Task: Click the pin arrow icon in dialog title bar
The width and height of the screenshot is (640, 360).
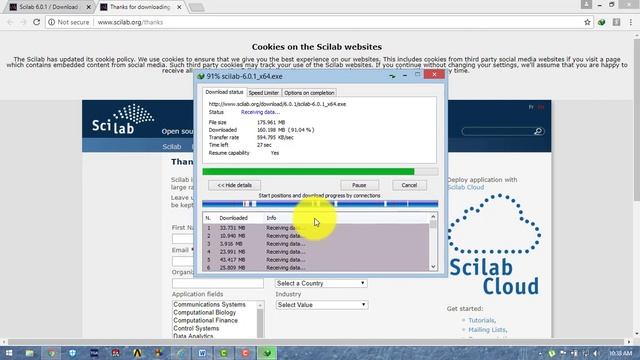Action: pos(392,76)
